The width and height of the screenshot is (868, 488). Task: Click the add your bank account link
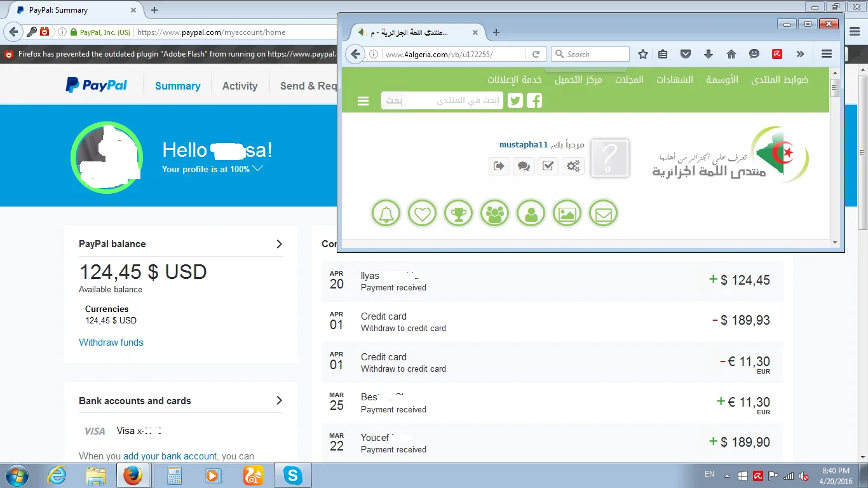click(170, 456)
